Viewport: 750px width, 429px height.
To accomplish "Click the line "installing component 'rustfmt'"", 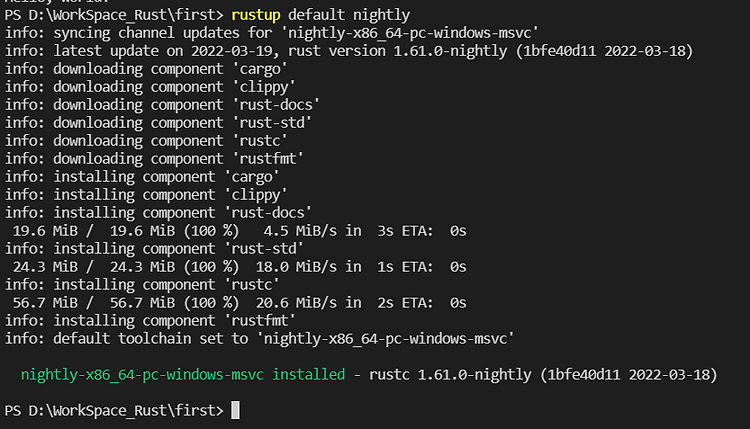I will click(150, 321).
